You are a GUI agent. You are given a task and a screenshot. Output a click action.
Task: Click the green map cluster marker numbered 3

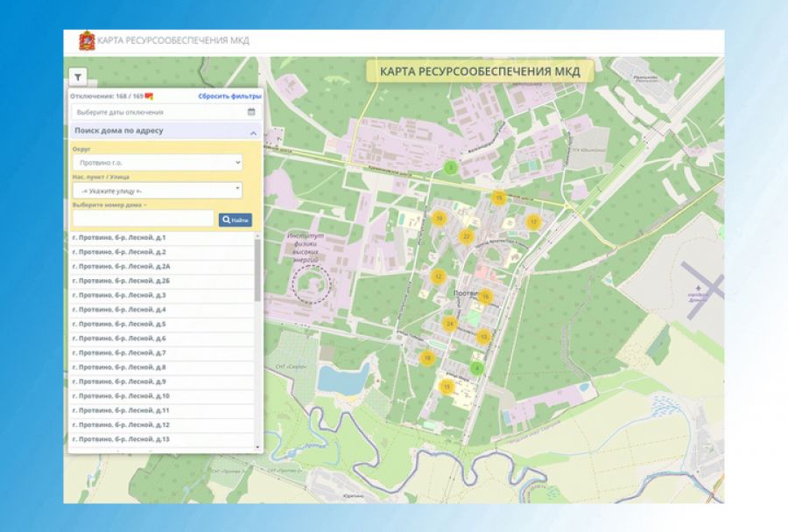pyautogui.click(x=451, y=167)
